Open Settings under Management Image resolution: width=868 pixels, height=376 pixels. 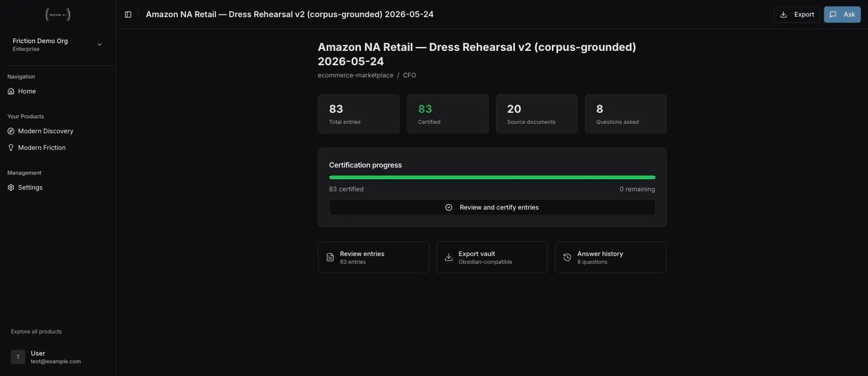pyautogui.click(x=58, y=187)
